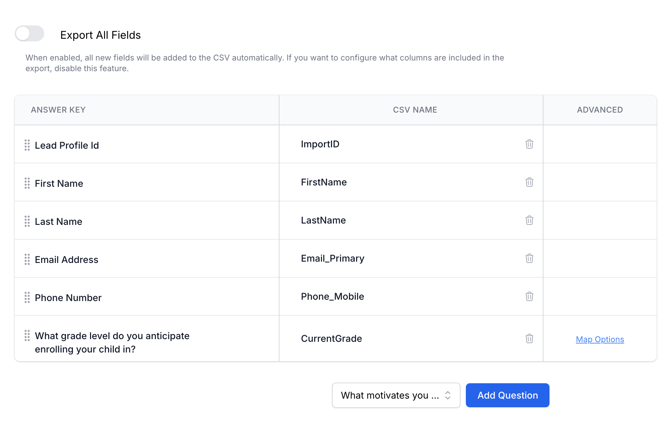Viewport: 670px width, 423px height.
Task: Click drag handle beside grade level question
Action: click(x=27, y=336)
